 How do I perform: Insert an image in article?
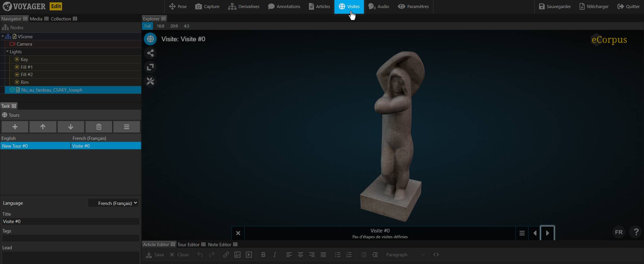(237, 255)
